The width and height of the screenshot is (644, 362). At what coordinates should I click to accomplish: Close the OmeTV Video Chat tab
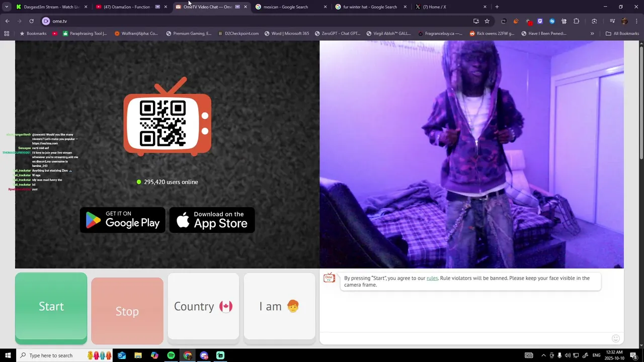tap(246, 7)
